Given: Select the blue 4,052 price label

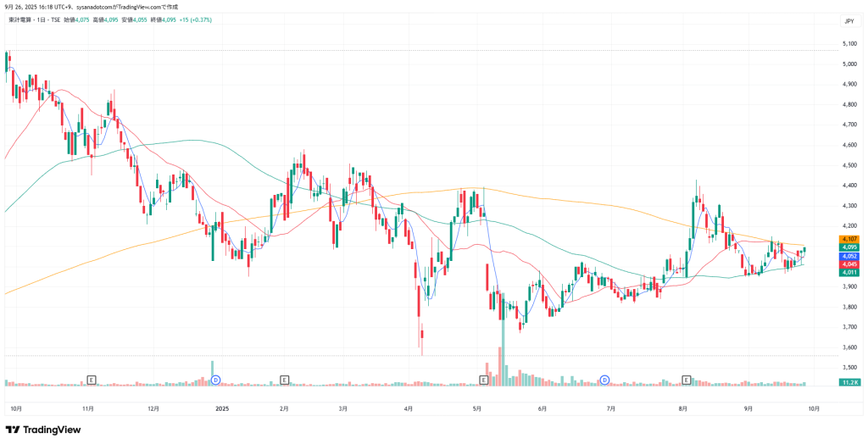Looking at the screenshot, I should (849, 256).
